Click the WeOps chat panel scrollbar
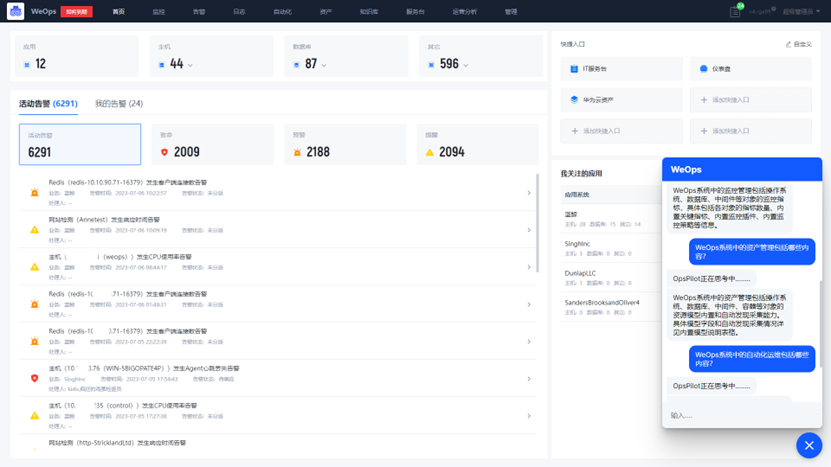The width and height of the screenshot is (831, 467). [x=820, y=323]
